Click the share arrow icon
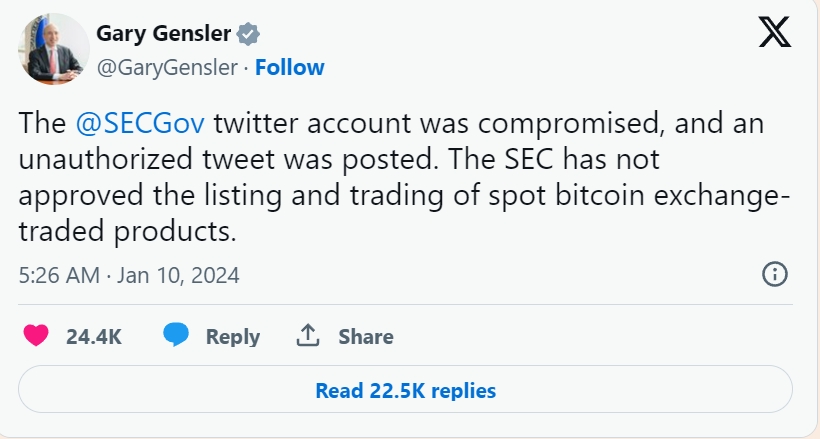 click(307, 336)
